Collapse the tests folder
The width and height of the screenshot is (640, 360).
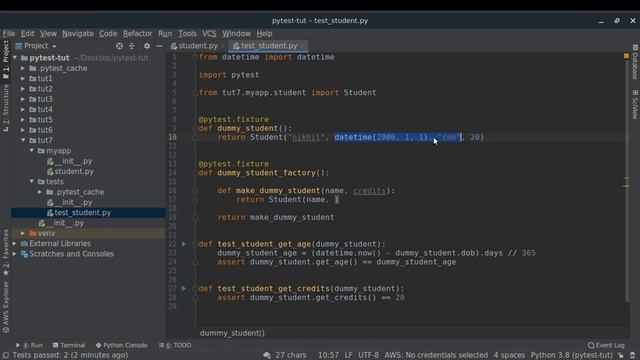coord(32,181)
